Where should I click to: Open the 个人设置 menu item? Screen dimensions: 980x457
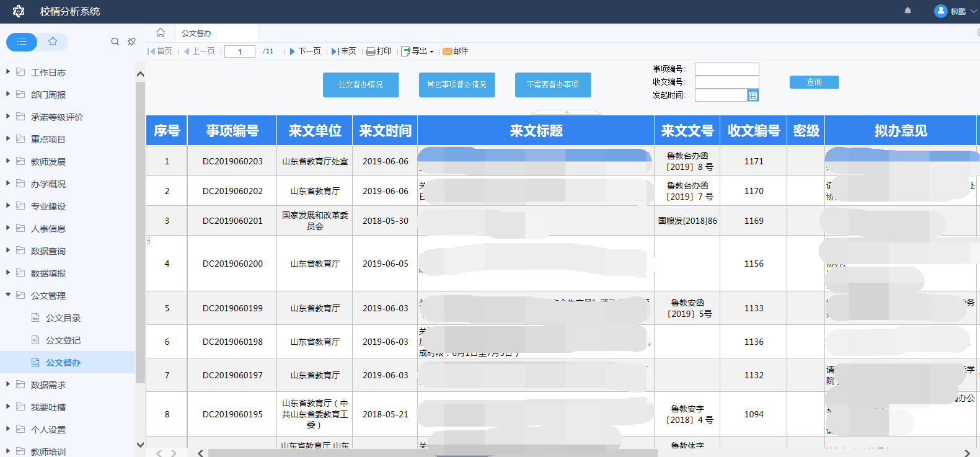[x=48, y=430]
